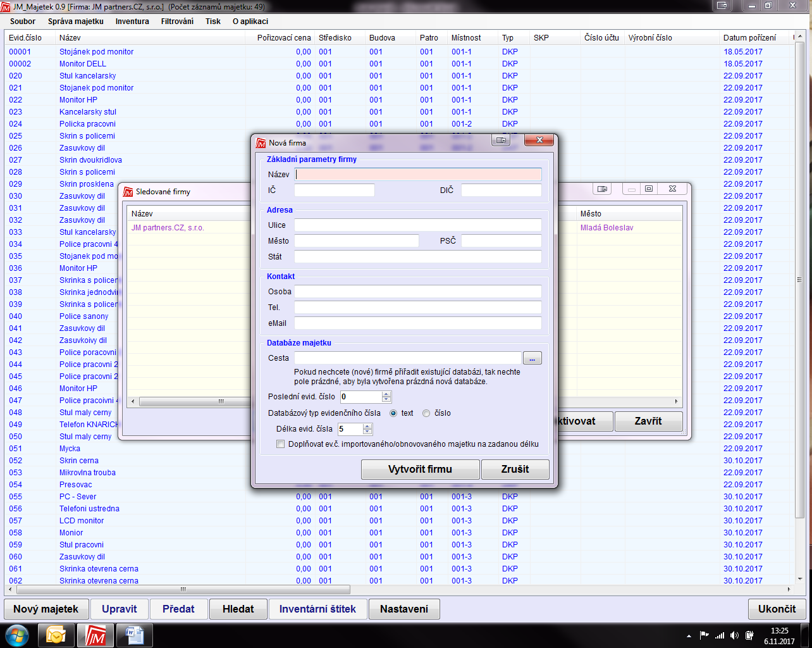
Task: Open the Windows Start orb
Action: [x=17, y=635]
